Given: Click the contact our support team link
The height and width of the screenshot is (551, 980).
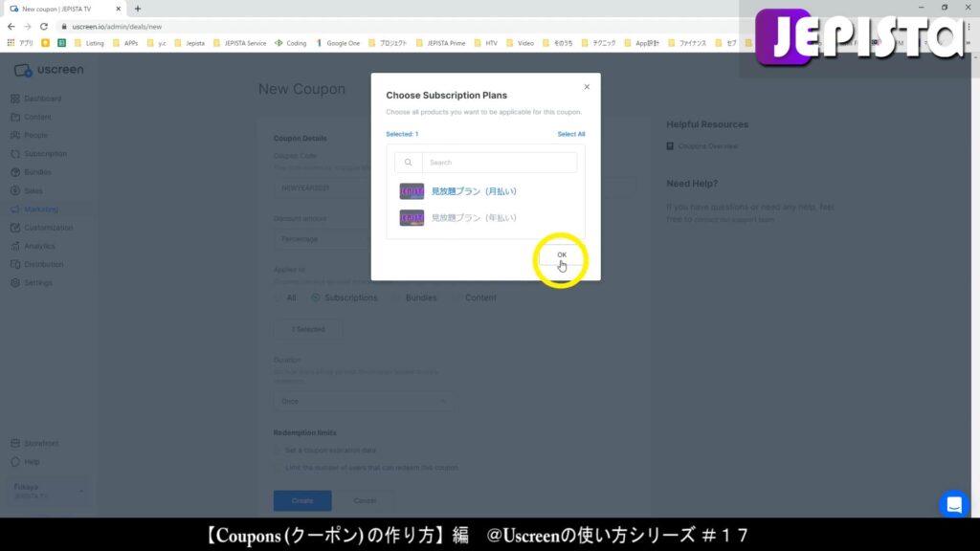Looking at the screenshot, I should [734, 220].
